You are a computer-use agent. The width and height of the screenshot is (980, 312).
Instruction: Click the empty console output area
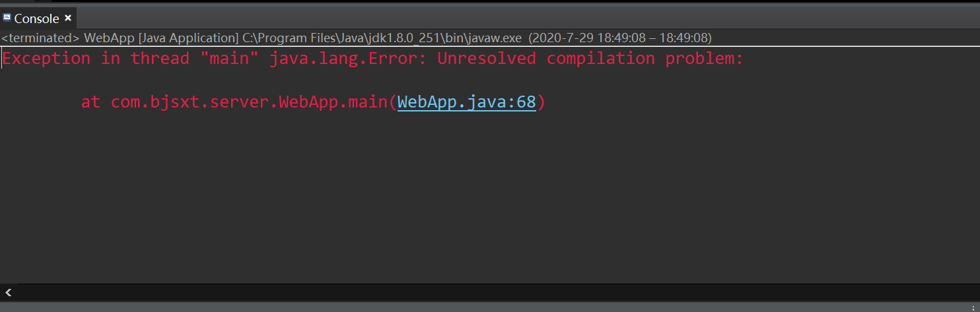tap(490, 198)
